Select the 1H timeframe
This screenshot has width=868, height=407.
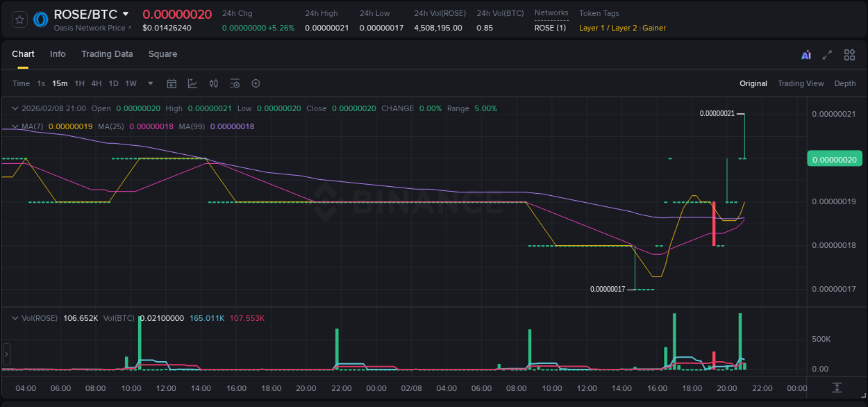[79, 83]
